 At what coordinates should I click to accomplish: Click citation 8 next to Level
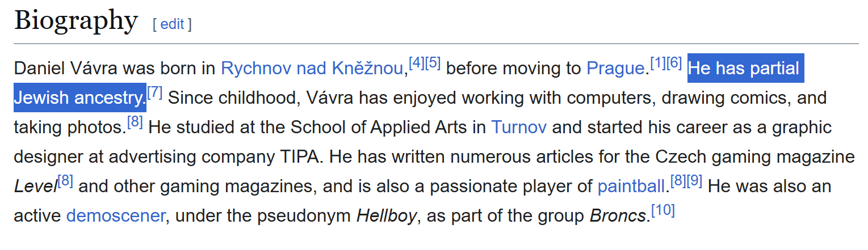pos(66,181)
